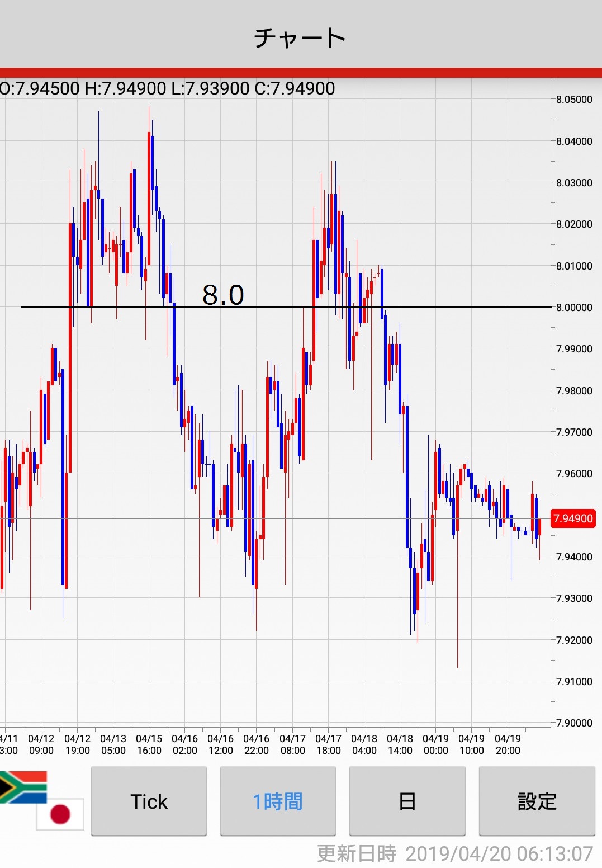Select the 1時間 hourly timeframe
The width and height of the screenshot is (602, 868).
pos(278,801)
